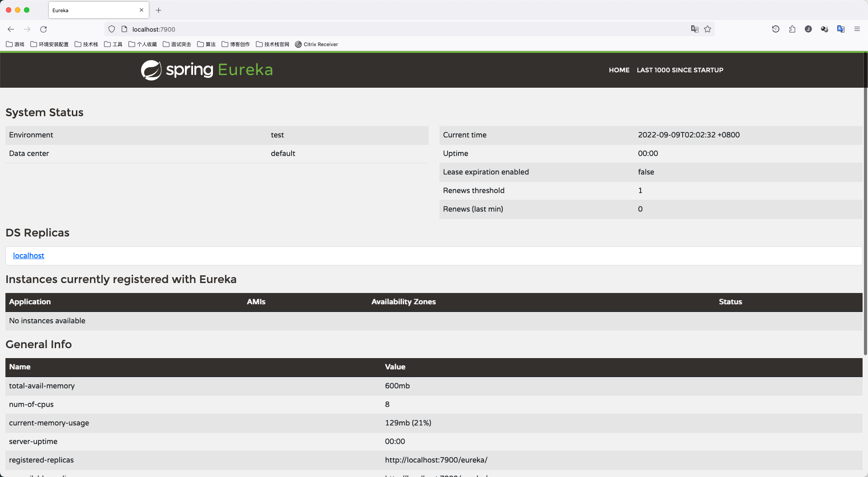Screen dimensions: 868x477
Task: Click the Spring Eureka logo
Action: tap(207, 70)
